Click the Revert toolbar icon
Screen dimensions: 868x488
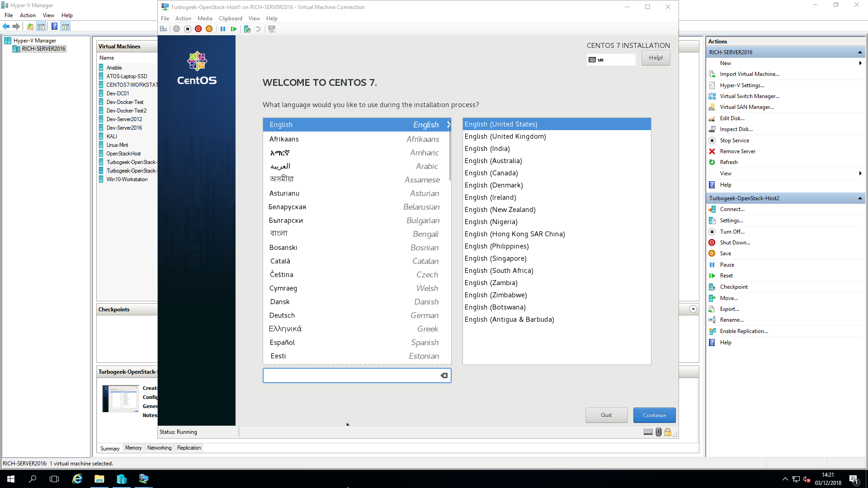tap(258, 29)
